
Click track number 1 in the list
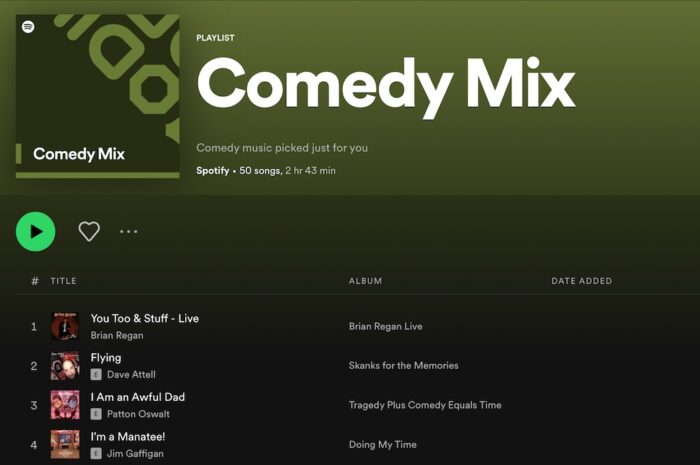(34, 326)
